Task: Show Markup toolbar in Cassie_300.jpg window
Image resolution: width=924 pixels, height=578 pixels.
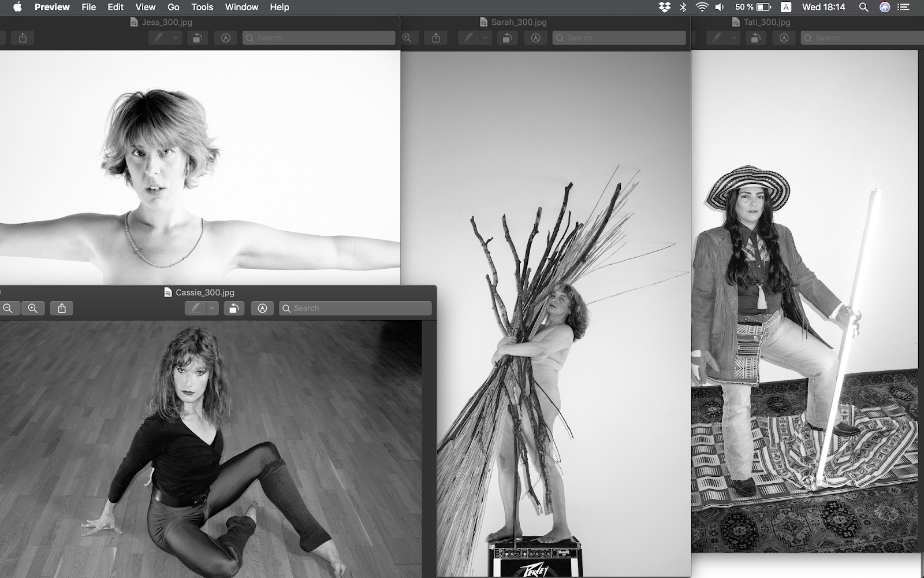Action: (262, 308)
